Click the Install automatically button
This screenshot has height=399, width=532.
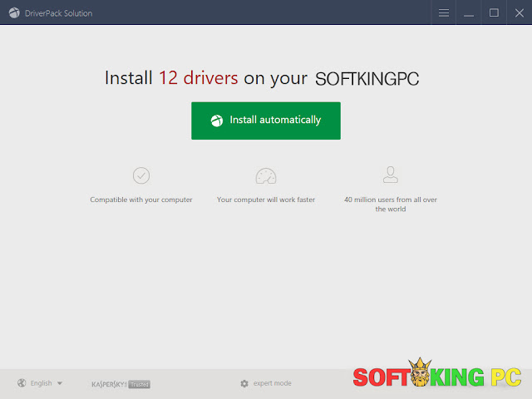click(x=266, y=121)
